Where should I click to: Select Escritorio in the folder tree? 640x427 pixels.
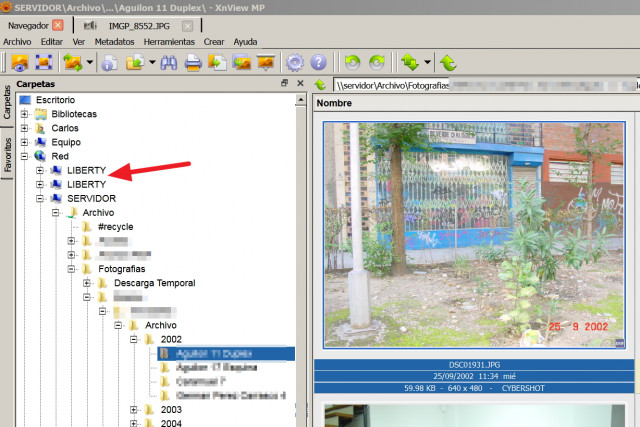(x=55, y=100)
